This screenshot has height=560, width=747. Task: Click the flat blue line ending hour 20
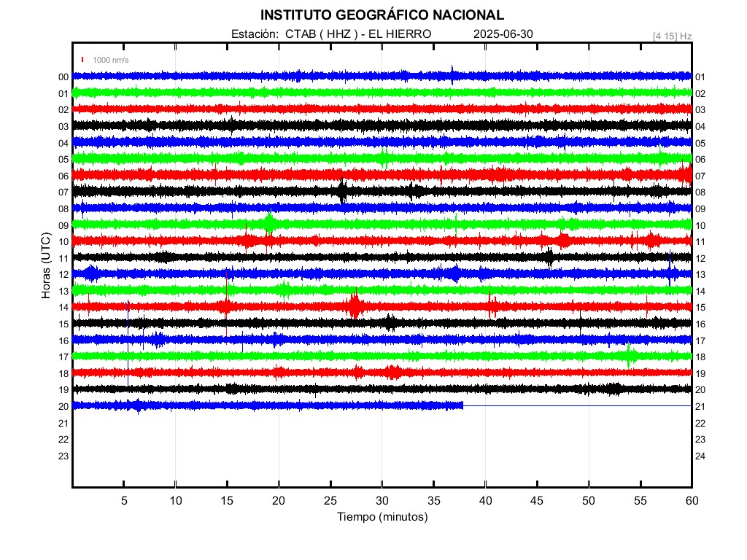tap(578, 405)
